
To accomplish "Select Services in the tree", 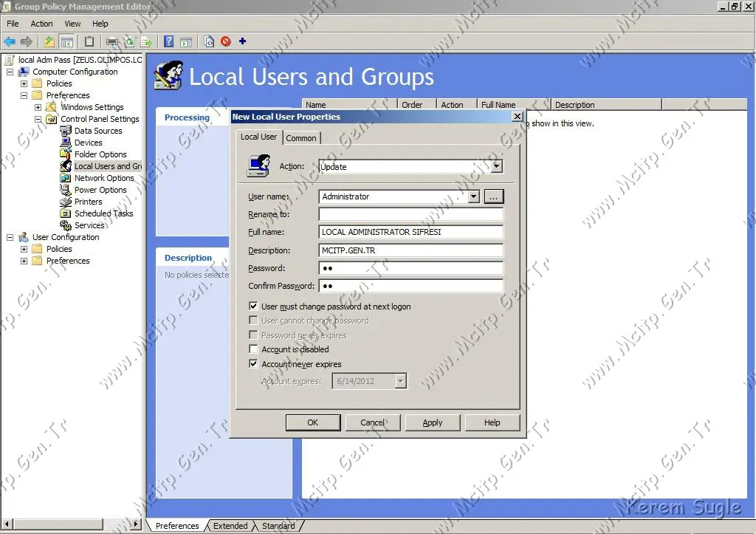I will coord(89,225).
